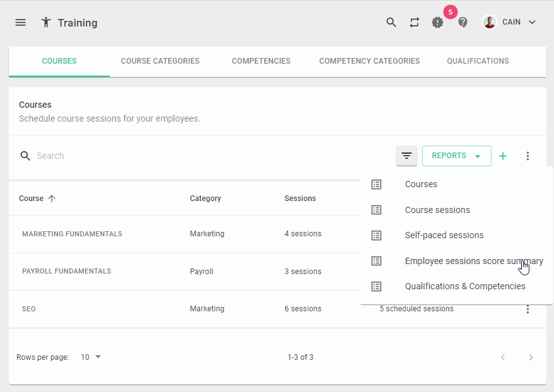The height and width of the screenshot is (392, 554).
Task: Choose Self-paced sessions report
Action: click(456, 235)
